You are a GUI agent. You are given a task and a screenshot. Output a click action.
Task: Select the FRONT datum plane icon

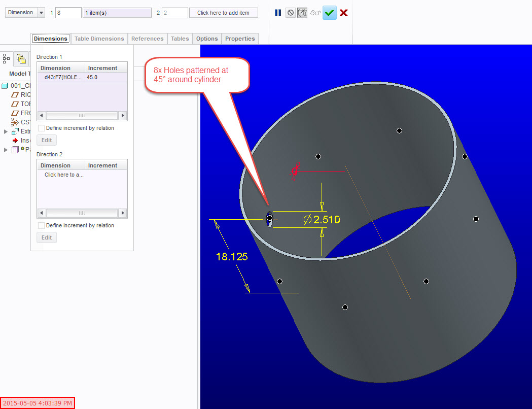pos(15,113)
